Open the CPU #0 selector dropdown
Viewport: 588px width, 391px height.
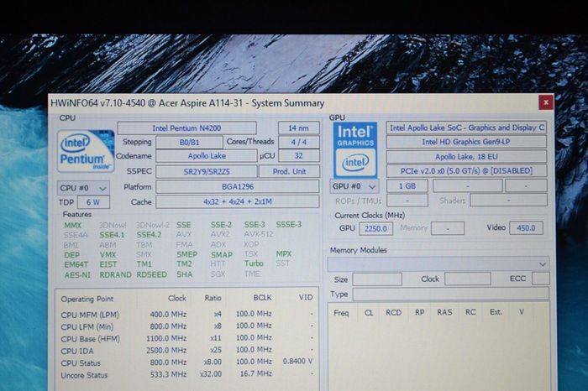[x=83, y=188]
